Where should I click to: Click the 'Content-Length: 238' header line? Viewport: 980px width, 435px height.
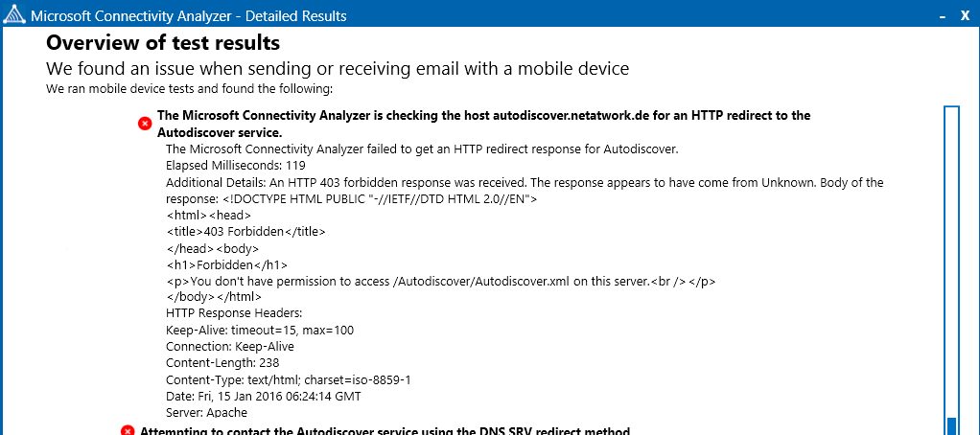click(x=222, y=362)
